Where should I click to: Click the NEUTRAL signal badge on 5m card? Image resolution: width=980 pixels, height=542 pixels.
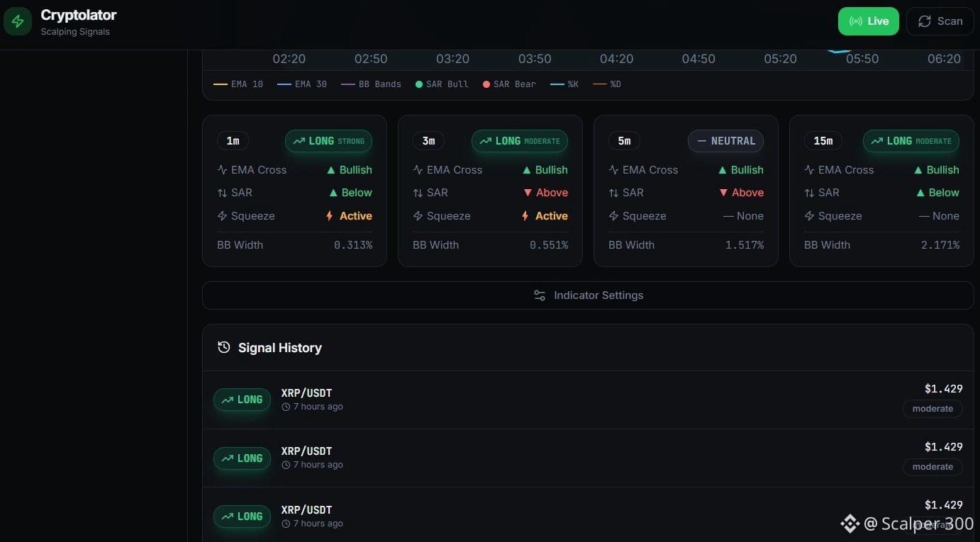click(726, 141)
